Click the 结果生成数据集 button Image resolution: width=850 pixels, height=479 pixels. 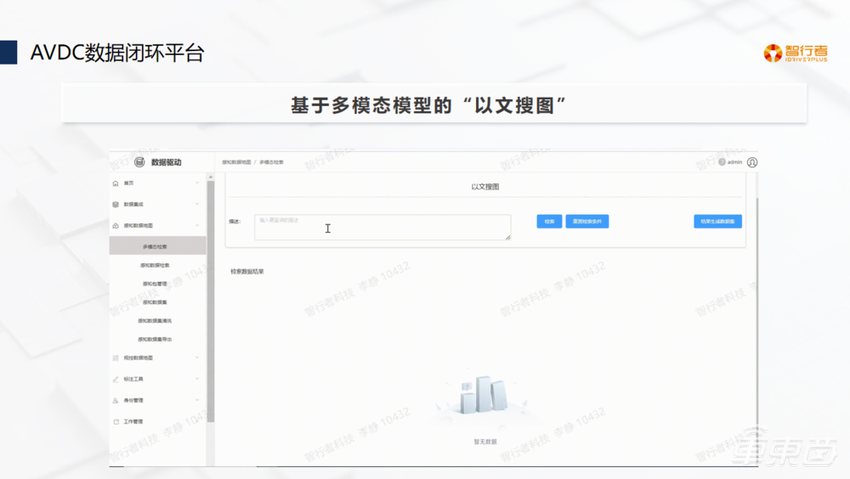tap(717, 221)
